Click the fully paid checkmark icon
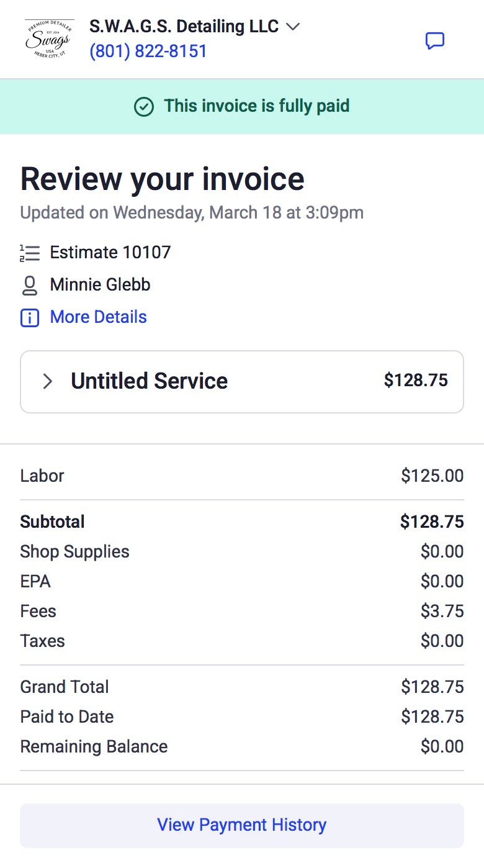This screenshot has height=868, width=484. point(144,107)
